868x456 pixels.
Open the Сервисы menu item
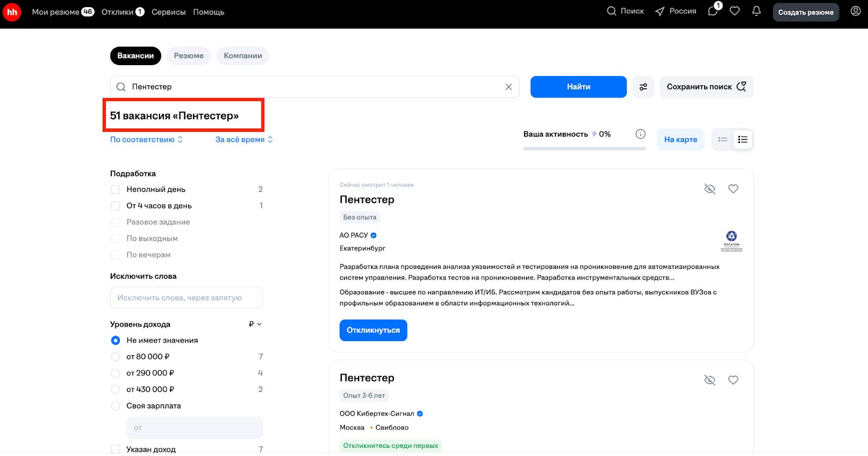point(168,12)
